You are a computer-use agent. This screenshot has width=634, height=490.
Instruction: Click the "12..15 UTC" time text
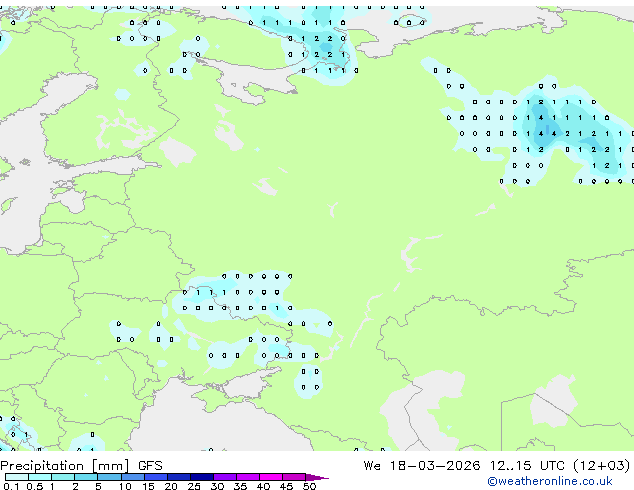[527, 466]
